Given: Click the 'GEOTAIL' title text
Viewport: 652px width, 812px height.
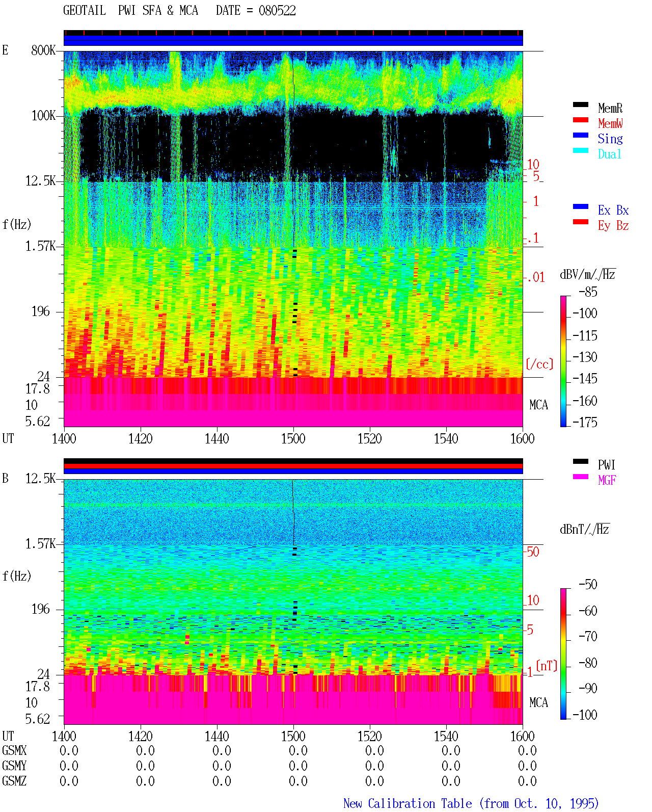Looking at the screenshot, I should click(84, 11).
